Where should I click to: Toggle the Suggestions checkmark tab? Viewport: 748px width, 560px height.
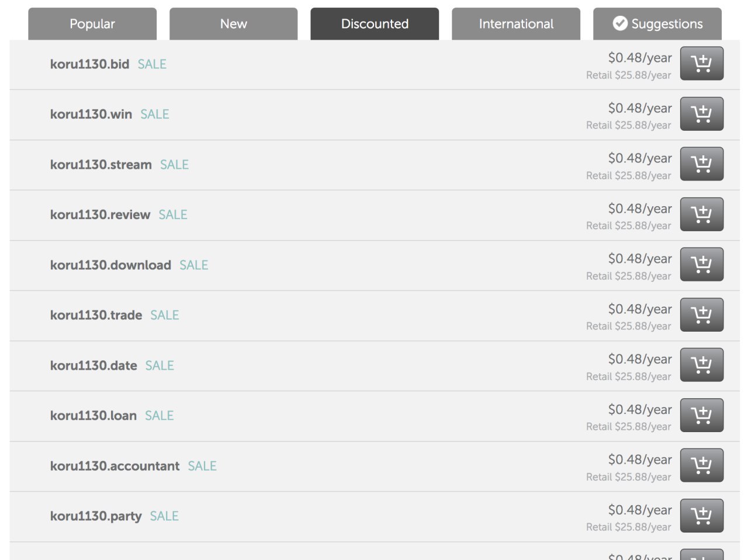pyautogui.click(x=657, y=24)
